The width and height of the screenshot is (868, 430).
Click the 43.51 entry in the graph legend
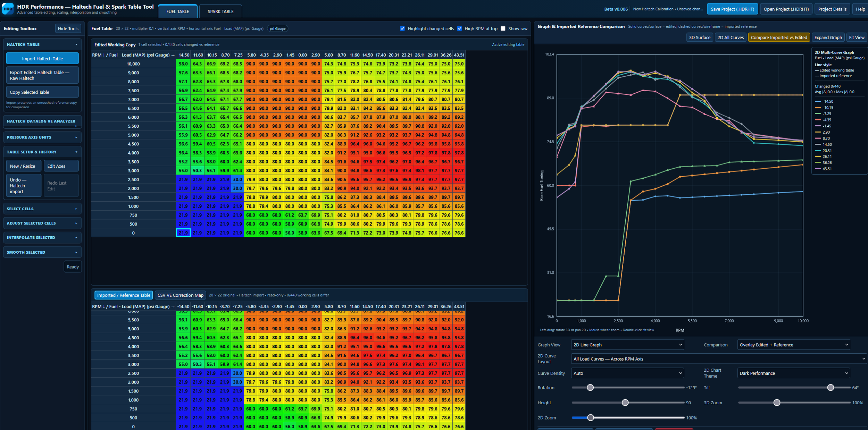point(824,169)
